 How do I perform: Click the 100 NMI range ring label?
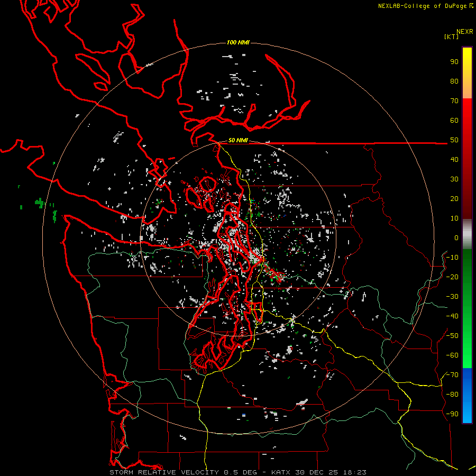(x=238, y=42)
